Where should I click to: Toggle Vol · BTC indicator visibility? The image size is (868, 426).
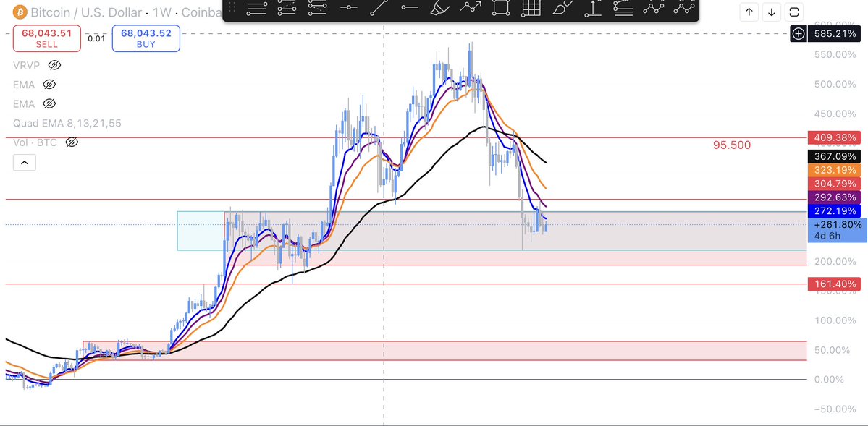[72, 142]
